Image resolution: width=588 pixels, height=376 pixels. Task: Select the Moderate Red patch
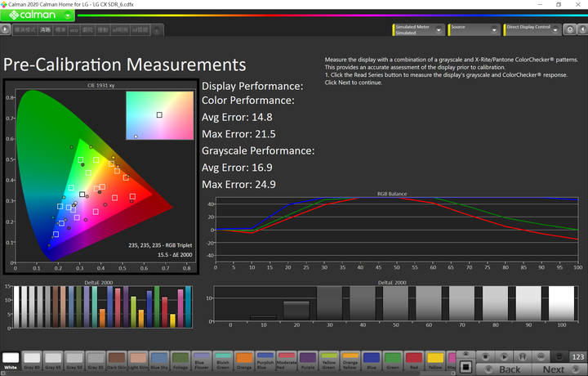[287, 360]
